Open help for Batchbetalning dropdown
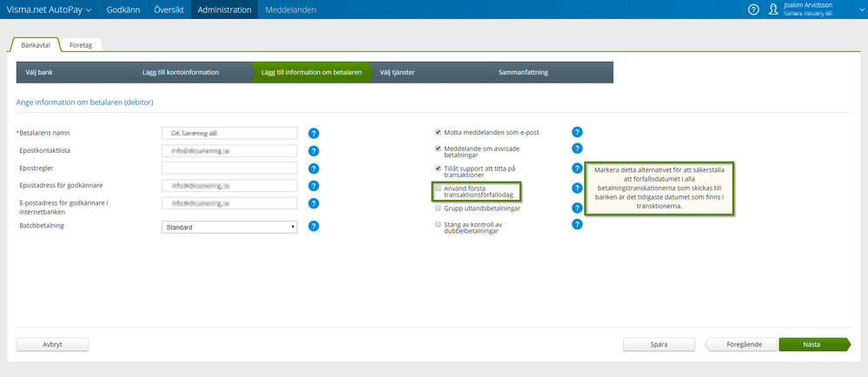This screenshot has height=377, width=868. point(314,226)
